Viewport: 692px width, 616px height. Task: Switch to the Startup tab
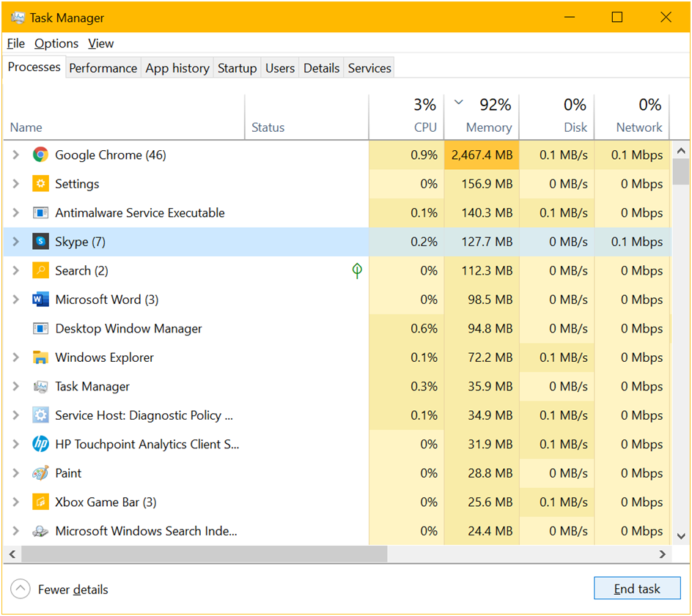[237, 68]
